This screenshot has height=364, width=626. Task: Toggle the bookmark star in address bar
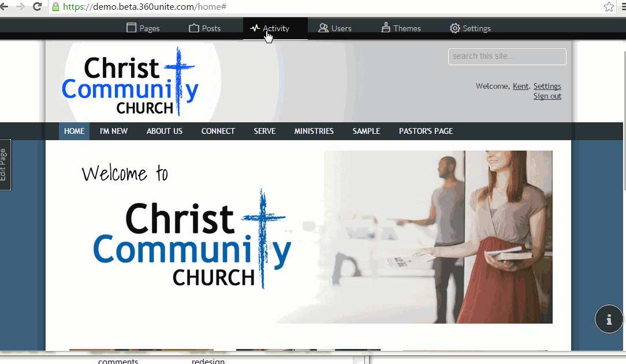click(x=609, y=7)
